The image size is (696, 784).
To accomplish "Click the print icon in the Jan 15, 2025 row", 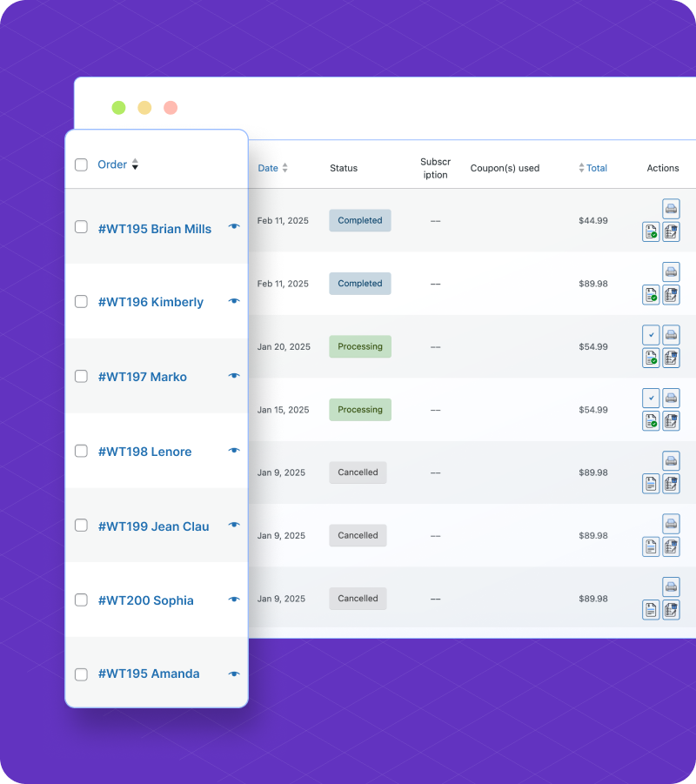I will tap(671, 398).
